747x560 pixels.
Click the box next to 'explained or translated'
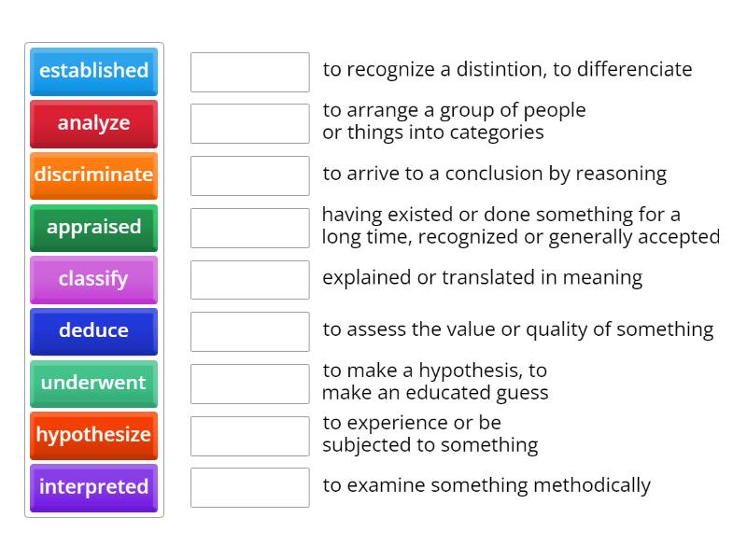249,279
